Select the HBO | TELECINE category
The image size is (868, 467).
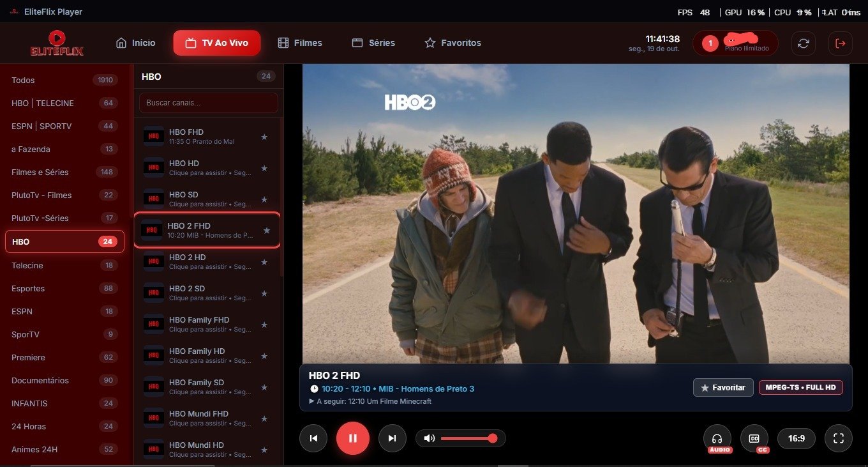pos(64,103)
